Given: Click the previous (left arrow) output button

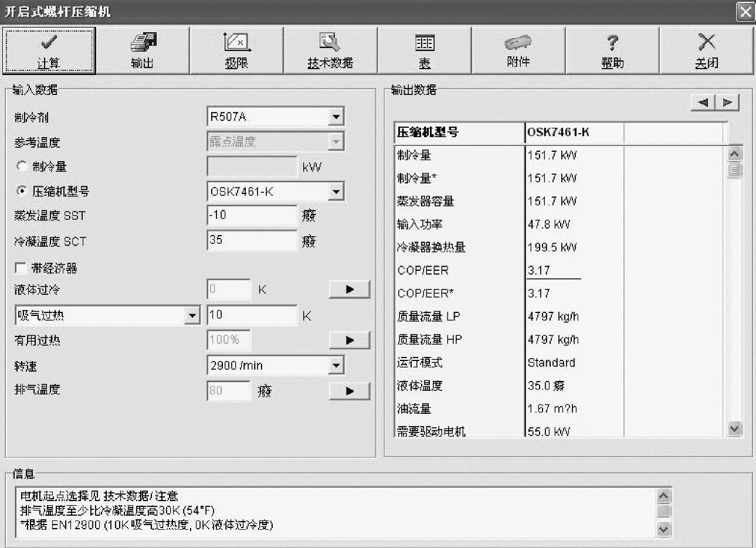Looking at the screenshot, I should coord(703,103).
